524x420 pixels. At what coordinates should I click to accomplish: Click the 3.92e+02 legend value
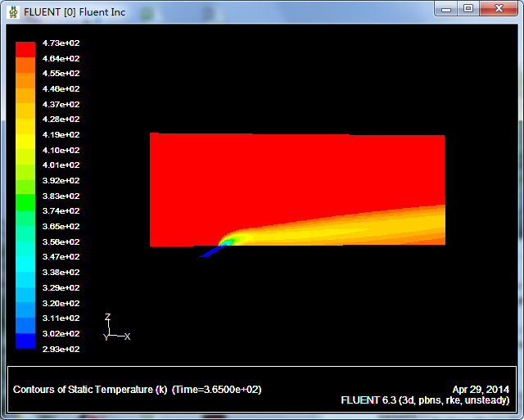point(61,180)
